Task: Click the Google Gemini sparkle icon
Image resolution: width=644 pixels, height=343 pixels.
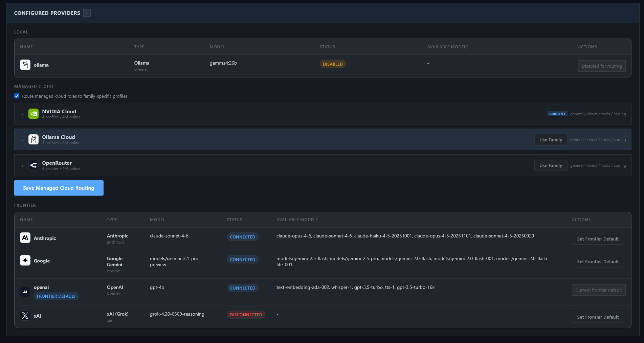Action: tap(25, 260)
